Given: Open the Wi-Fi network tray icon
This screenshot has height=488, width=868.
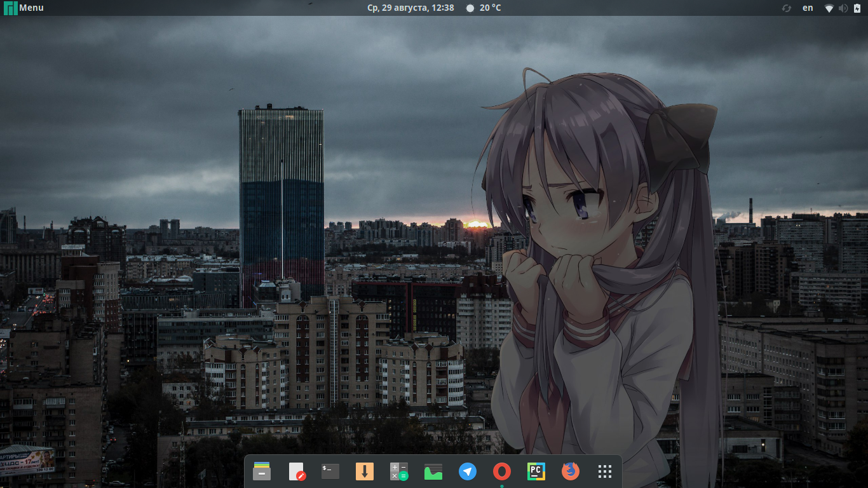Looking at the screenshot, I should 829,8.
